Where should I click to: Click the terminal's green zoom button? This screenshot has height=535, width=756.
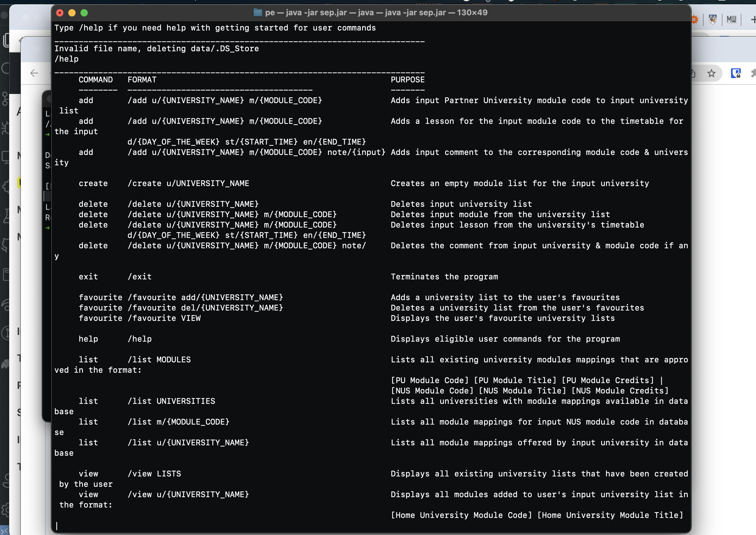point(84,13)
